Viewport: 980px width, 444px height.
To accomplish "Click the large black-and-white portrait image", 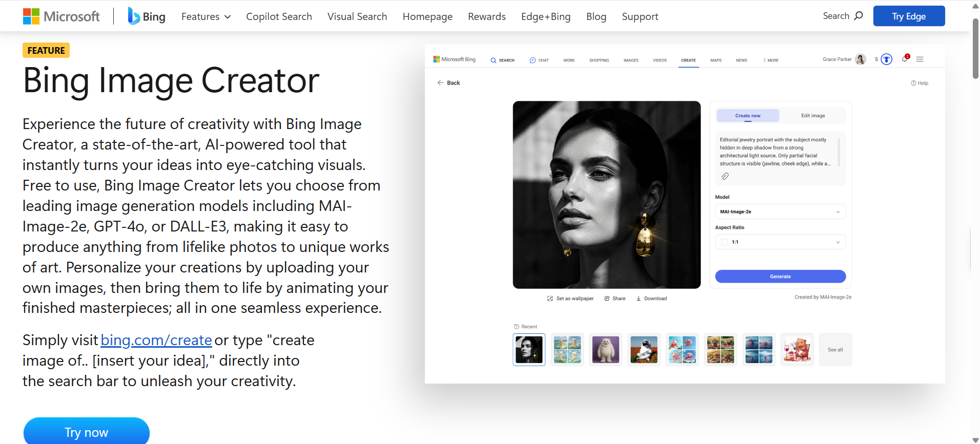I will (606, 195).
